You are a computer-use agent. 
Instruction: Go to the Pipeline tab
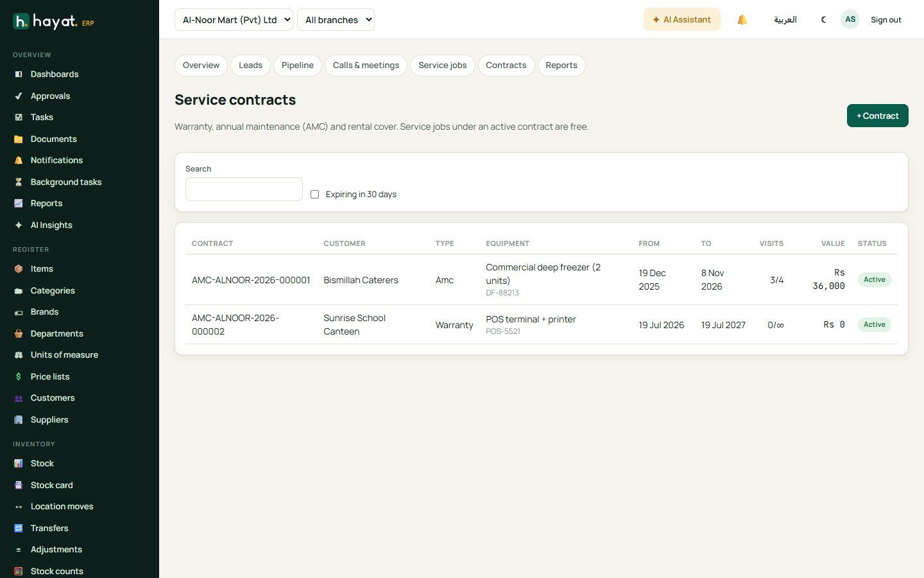(298, 66)
